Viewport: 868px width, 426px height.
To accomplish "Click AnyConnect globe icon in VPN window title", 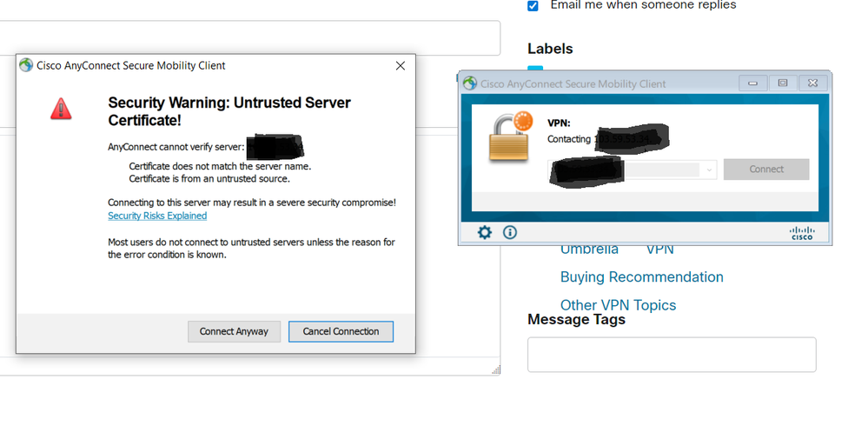I will click(470, 83).
